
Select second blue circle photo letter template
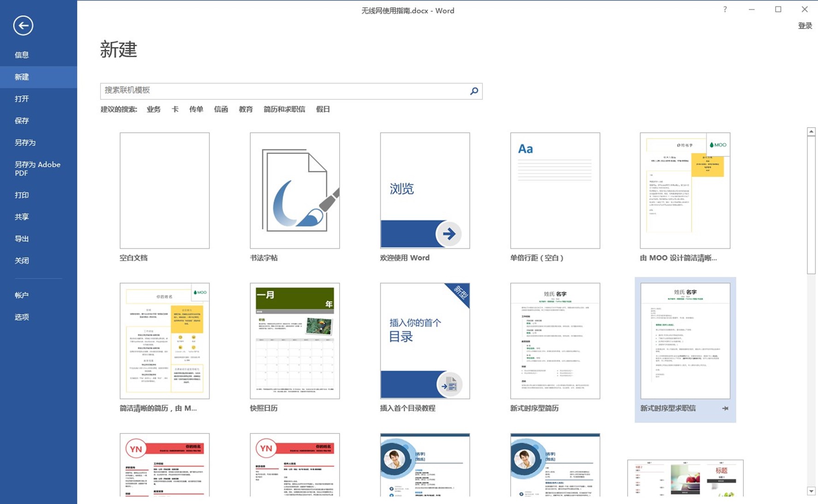point(555,465)
